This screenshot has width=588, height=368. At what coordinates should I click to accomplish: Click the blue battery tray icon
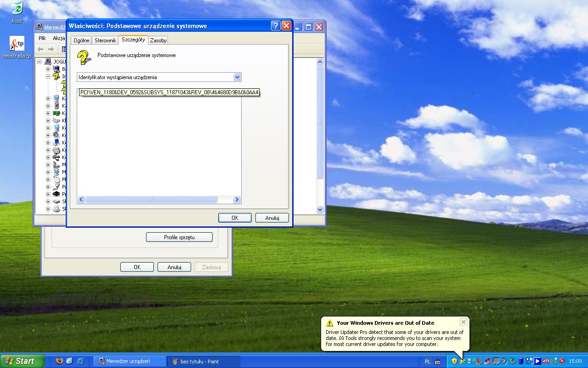[x=521, y=361]
